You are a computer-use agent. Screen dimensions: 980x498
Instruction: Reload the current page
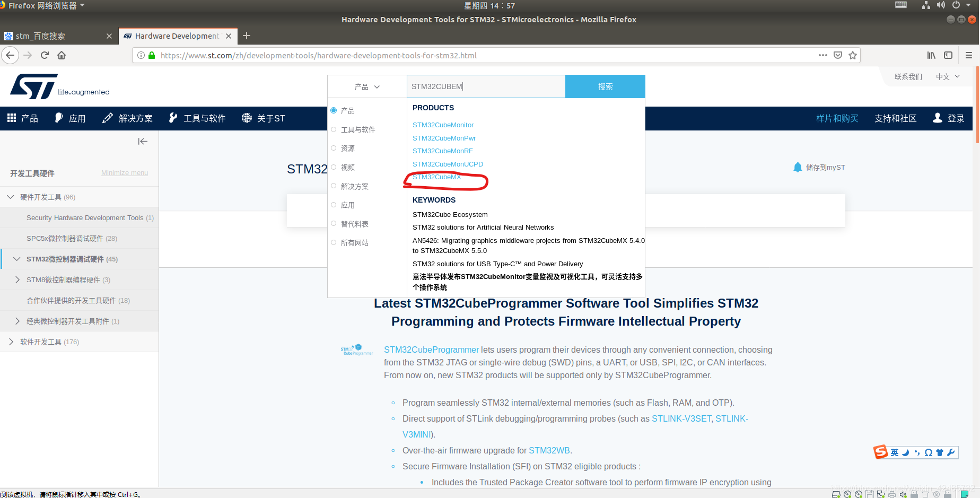click(45, 55)
